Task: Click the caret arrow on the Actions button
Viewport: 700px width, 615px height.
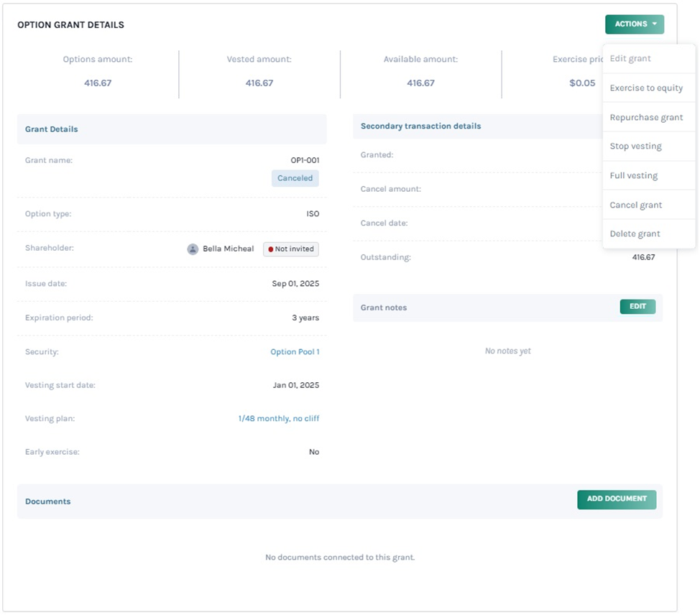Action: (655, 24)
